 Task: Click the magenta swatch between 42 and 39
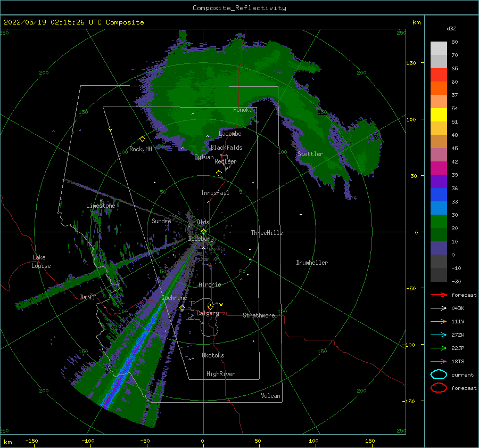[x=439, y=168]
